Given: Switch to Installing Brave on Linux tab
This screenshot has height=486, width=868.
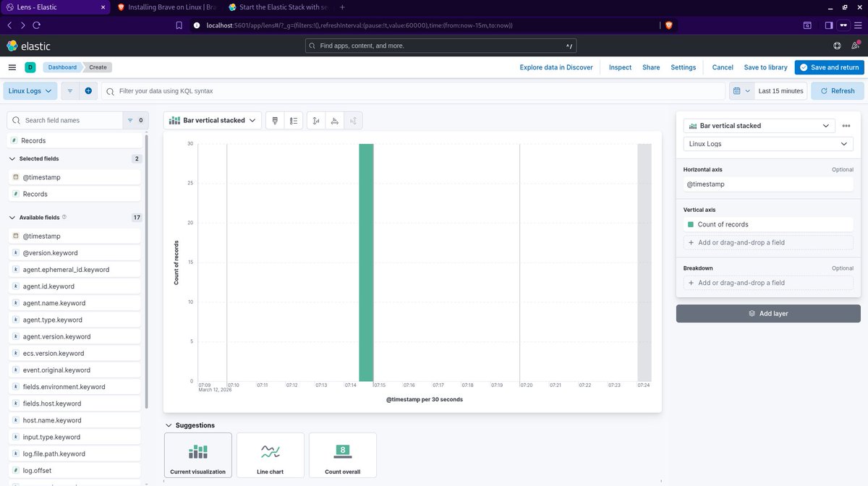Looking at the screenshot, I should coord(166,7).
